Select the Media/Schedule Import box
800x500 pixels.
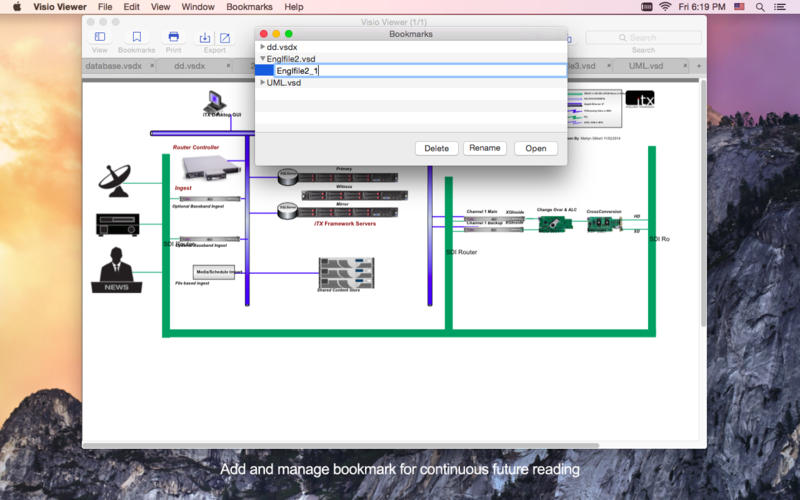[214, 272]
